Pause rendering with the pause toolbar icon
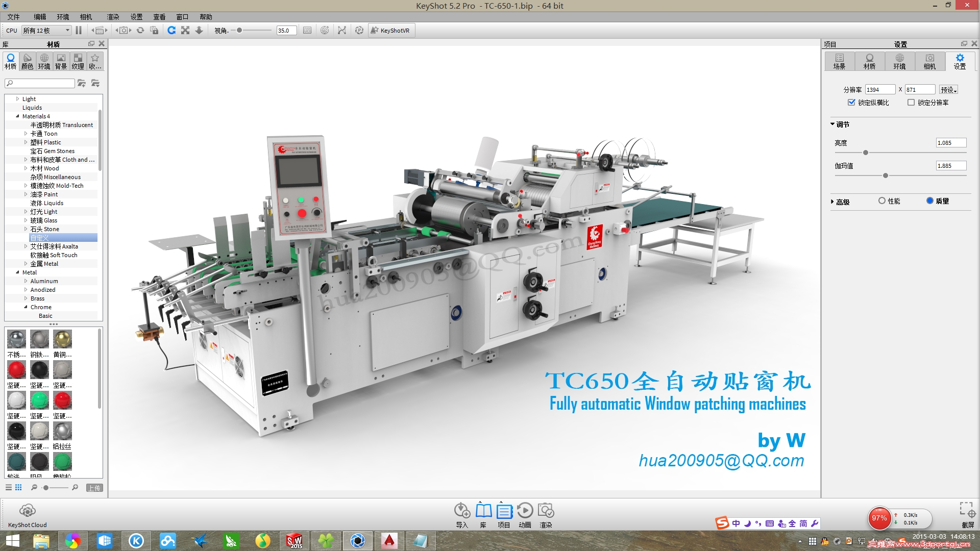980x551 pixels. 79,31
